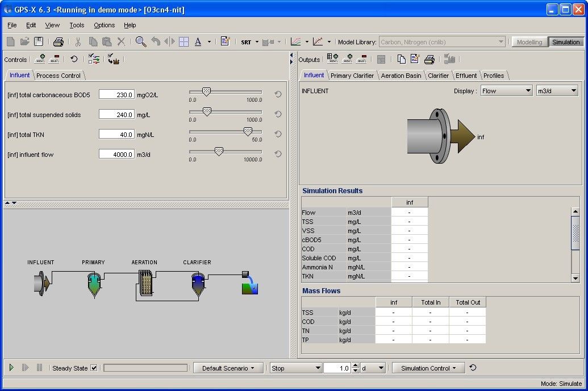
Task: Click the Simulation Results scrollbar down arrow
Action: [x=576, y=278]
